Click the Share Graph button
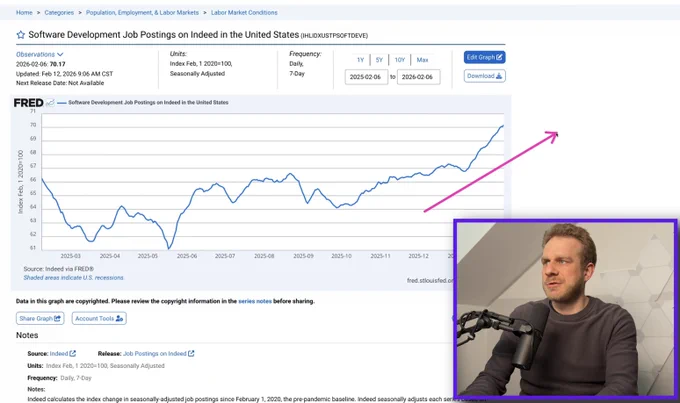This screenshot has width=680, height=403. click(40, 318)
